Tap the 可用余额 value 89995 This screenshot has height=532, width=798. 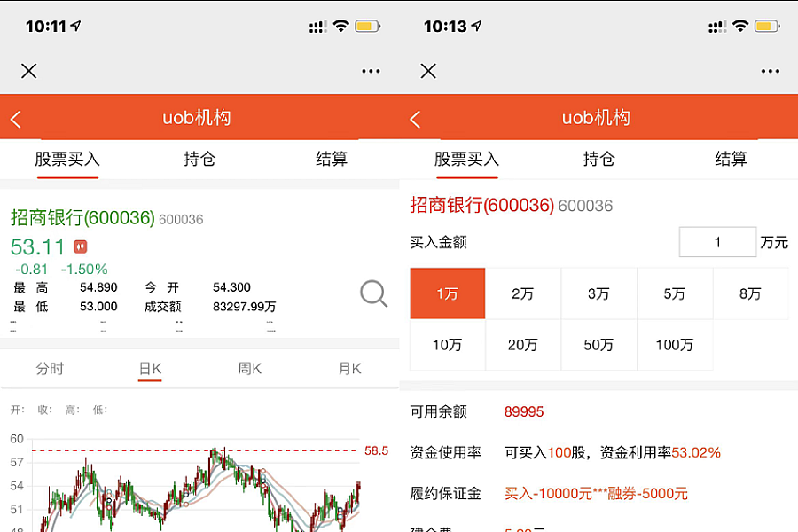click(524, 411)
